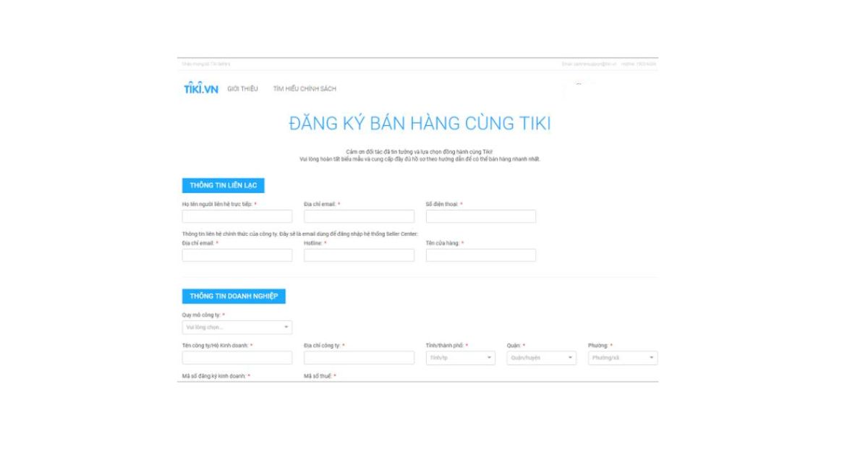This screenshot has width=868, height=452.
Task: Expand the Quận/huyện dropdown
Action: (x=542, y=358)
